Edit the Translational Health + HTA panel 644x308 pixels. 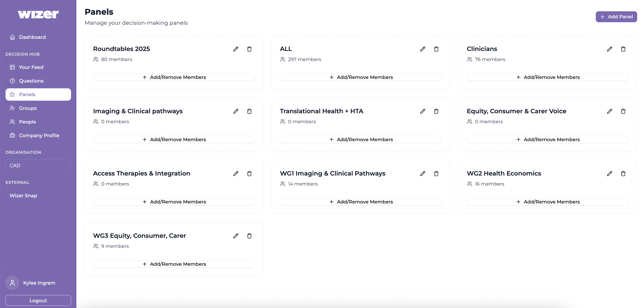pos(422,111)
